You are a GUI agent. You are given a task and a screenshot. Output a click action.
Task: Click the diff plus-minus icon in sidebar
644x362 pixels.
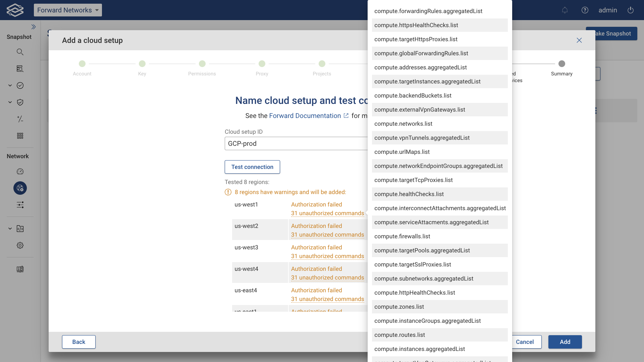click(20, 119)
